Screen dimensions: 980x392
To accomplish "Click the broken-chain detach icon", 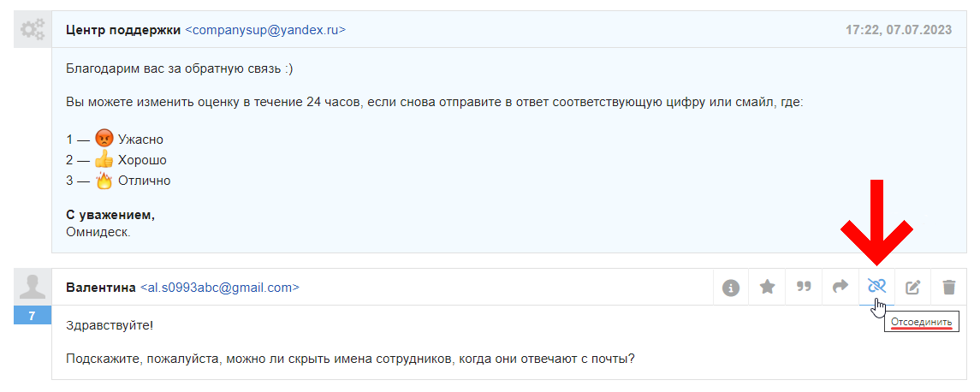I will coord(876,286).
